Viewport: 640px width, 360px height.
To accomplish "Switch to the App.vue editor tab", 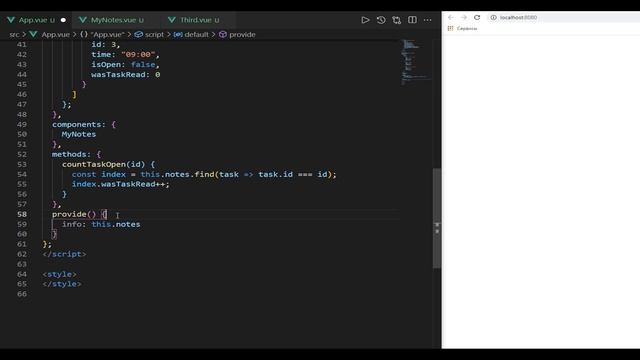I will click(x=37, y=20).
